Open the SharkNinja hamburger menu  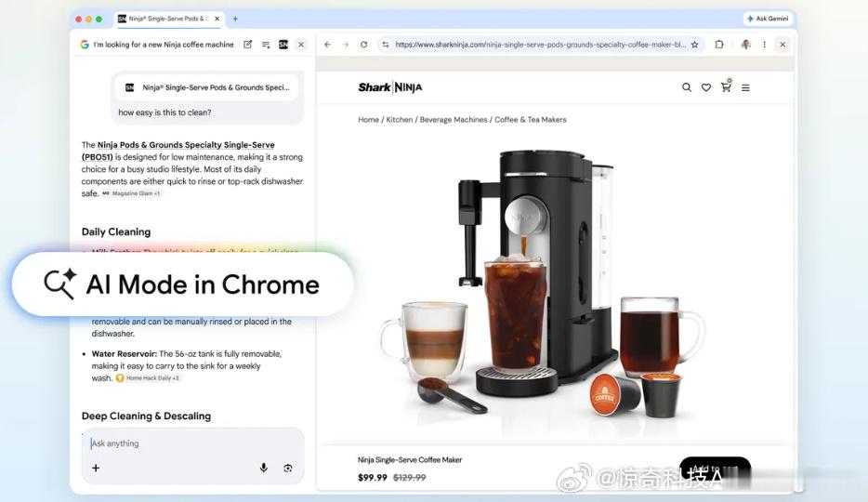pyautogui.click(x=745, y=87)
